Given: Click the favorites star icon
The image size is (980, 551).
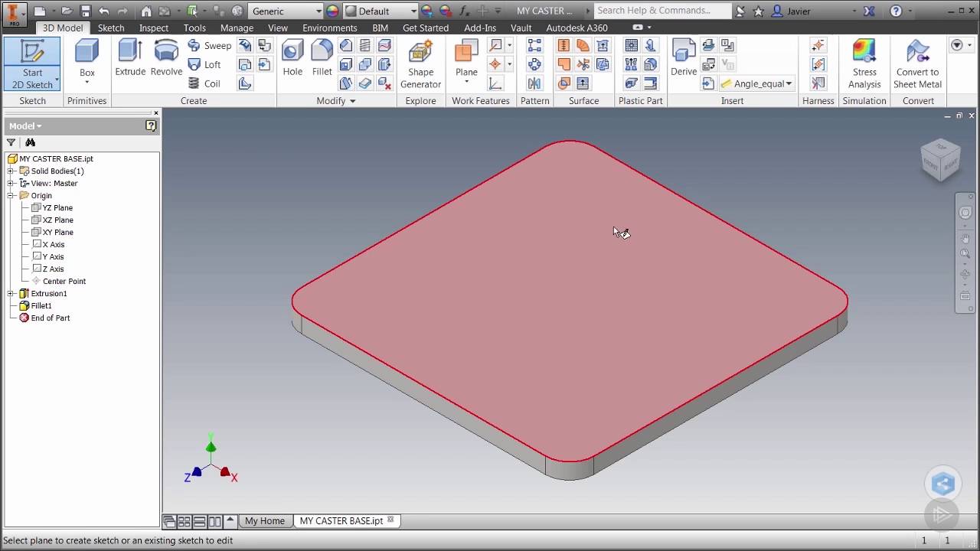Looking at the screenshot, I should coord(759,11).
